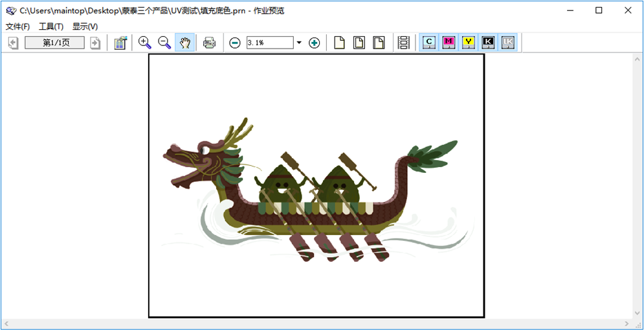Viewport: 644px width, 331px height.
Task: Go to the previous page arrow
Action: pos(14,43)
